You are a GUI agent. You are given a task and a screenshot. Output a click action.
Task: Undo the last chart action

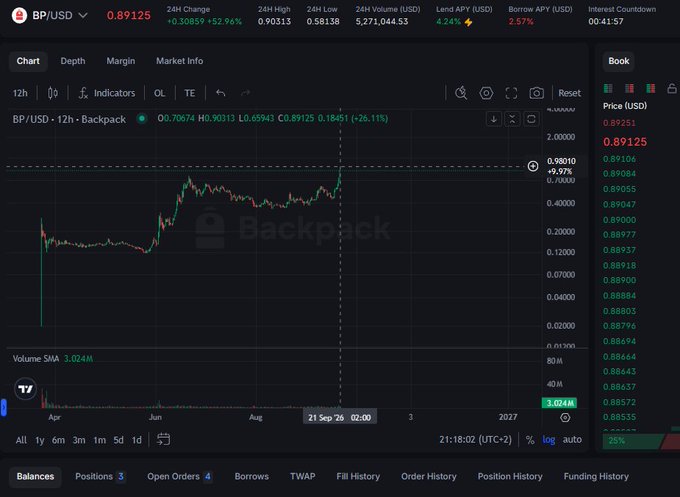click(220, 93)
